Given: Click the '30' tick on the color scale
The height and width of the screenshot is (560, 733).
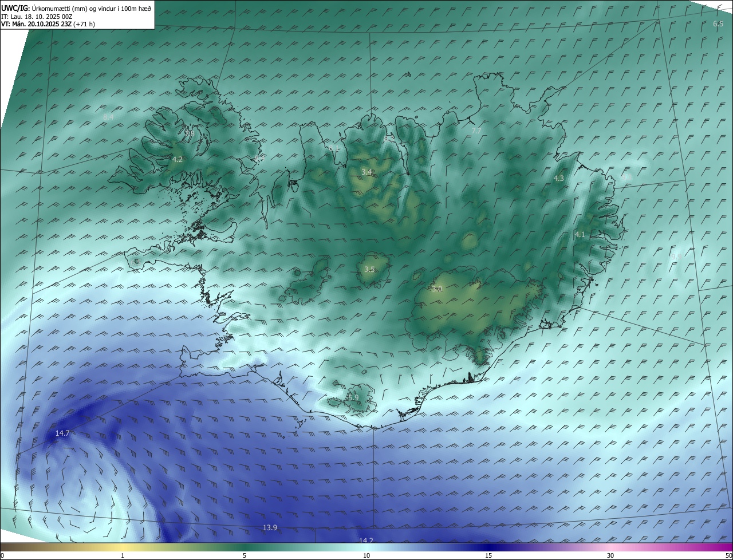Looking at the screenshot, I should pos(610,555).
